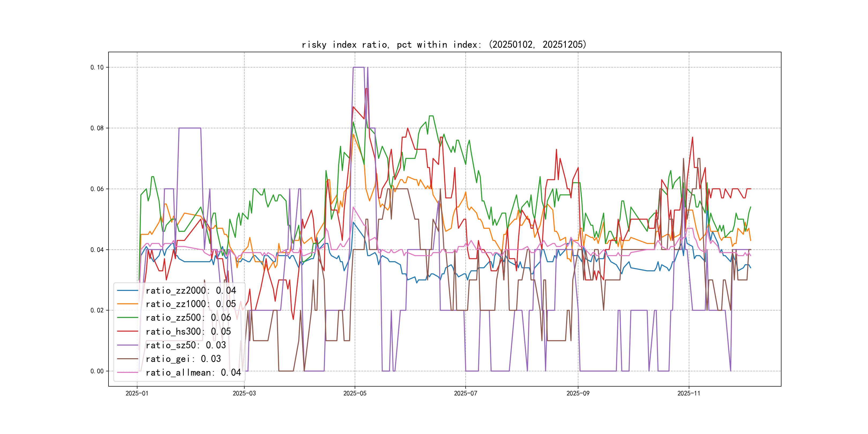Viewport: 868px width, 434px height.
Task: Click the 0.00 y-axis tick label
Action: coord(97,371)
